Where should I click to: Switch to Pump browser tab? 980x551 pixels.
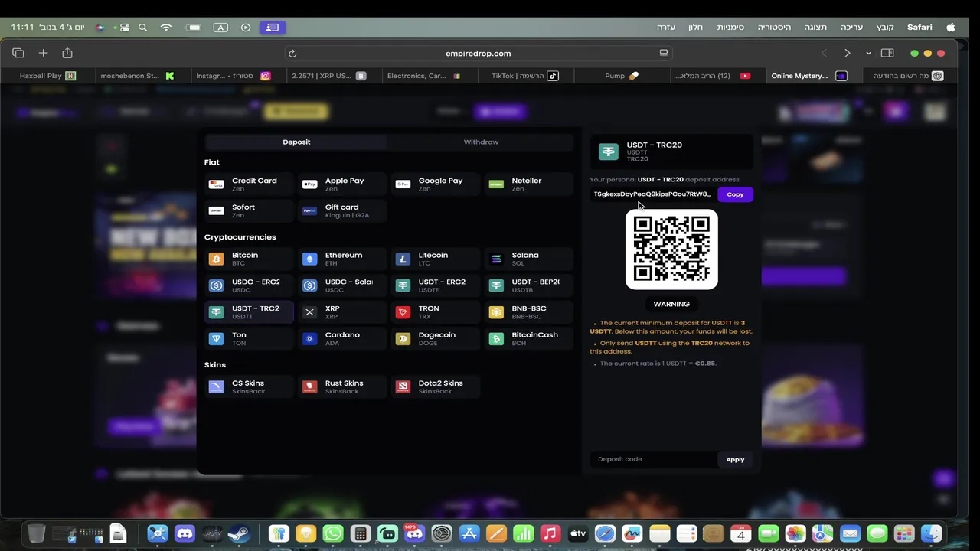[x=621, y=76]
